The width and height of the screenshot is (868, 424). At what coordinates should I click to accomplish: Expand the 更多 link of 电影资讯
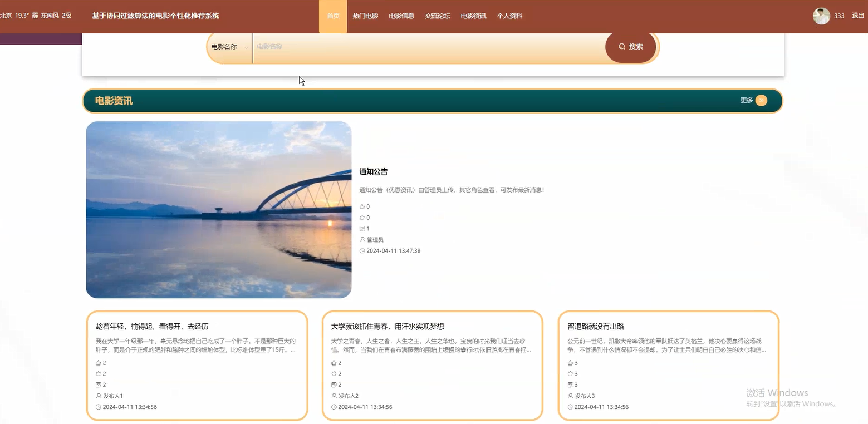click(x=746, y=100)
